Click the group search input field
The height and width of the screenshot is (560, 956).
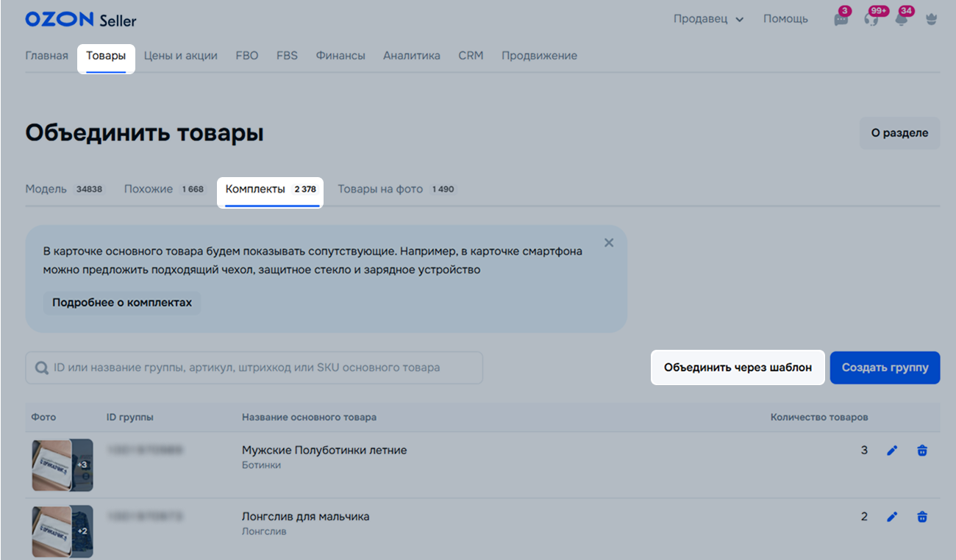click(x=254, y=367)
